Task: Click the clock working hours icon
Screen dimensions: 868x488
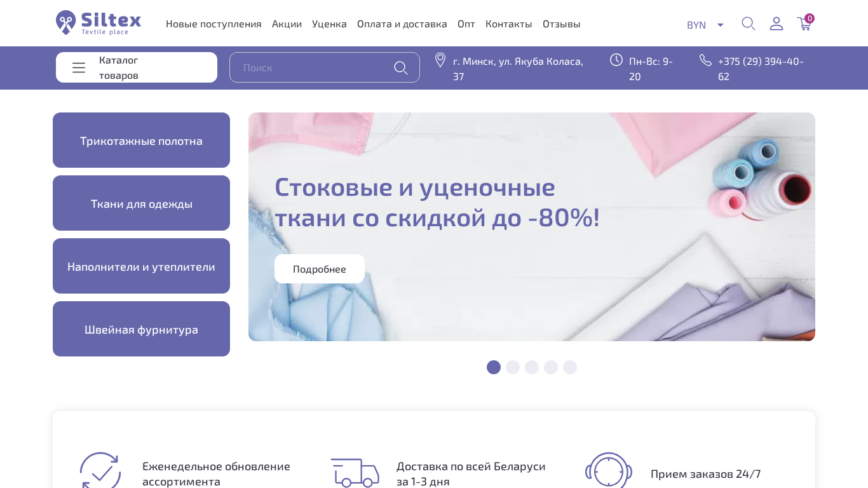Action: tap(616, 60)
